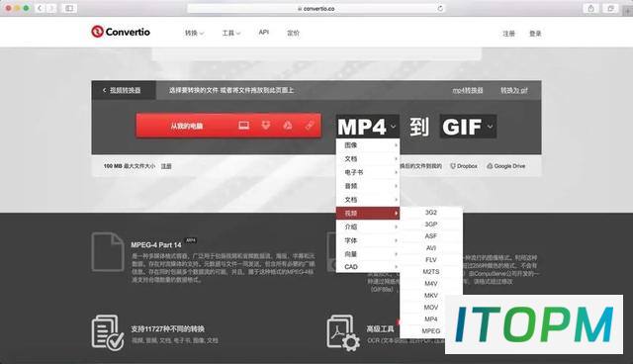The height and width of the screenshot is (364, 633).
Task: Open the CAD category in format menu
Action: tap(368, 267)
